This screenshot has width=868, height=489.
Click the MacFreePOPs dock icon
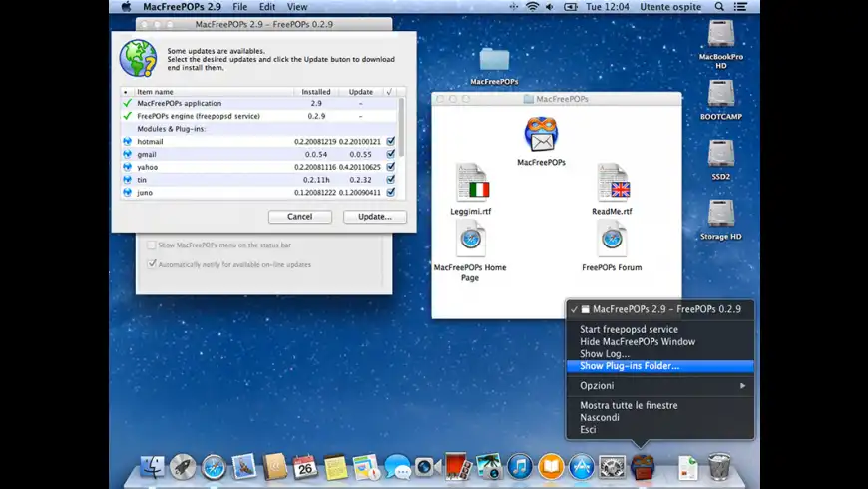pos(643,467)
